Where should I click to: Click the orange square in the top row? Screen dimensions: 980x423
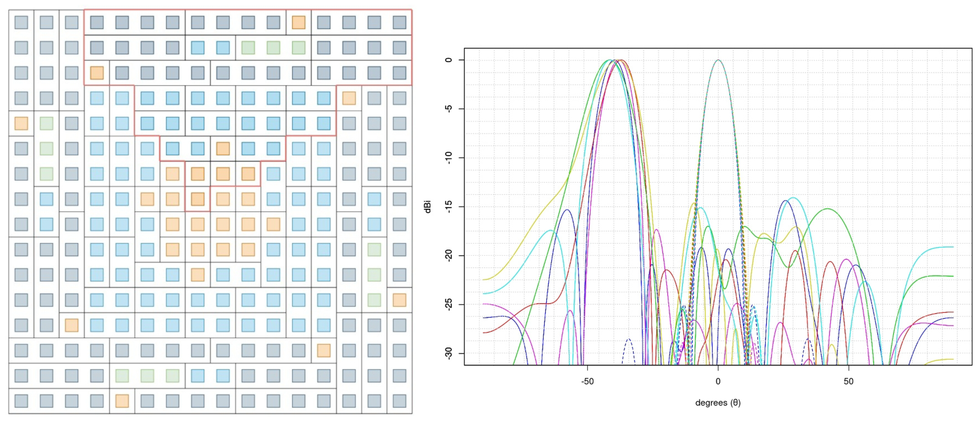click(x=298, y=22)
